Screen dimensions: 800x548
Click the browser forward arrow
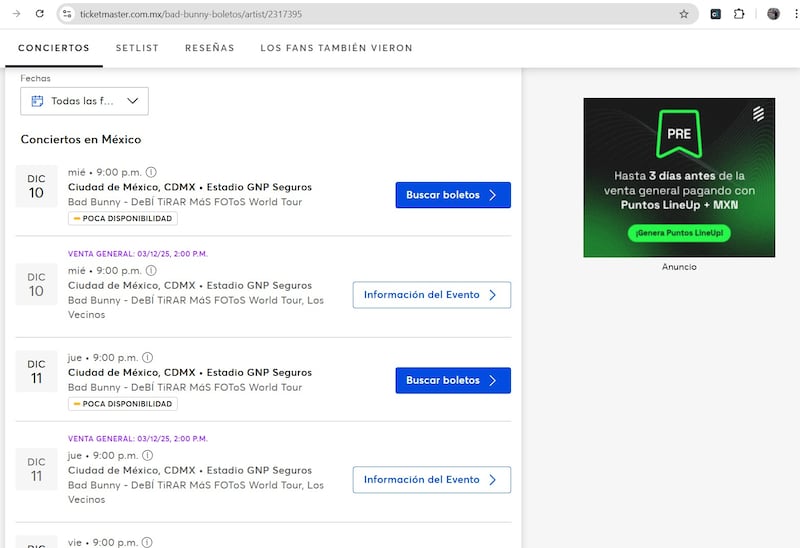pyautogui.click(x=12, y=14)
